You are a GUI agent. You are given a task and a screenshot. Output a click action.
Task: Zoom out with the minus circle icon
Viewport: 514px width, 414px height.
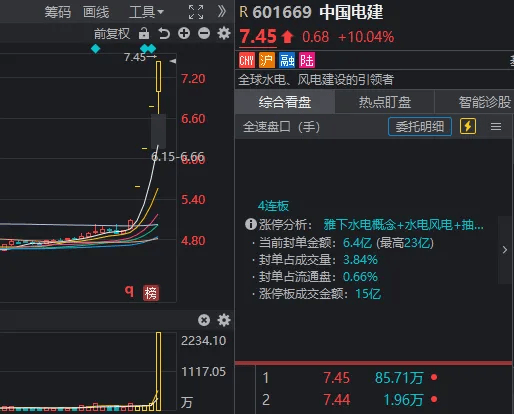coord(204,33)
